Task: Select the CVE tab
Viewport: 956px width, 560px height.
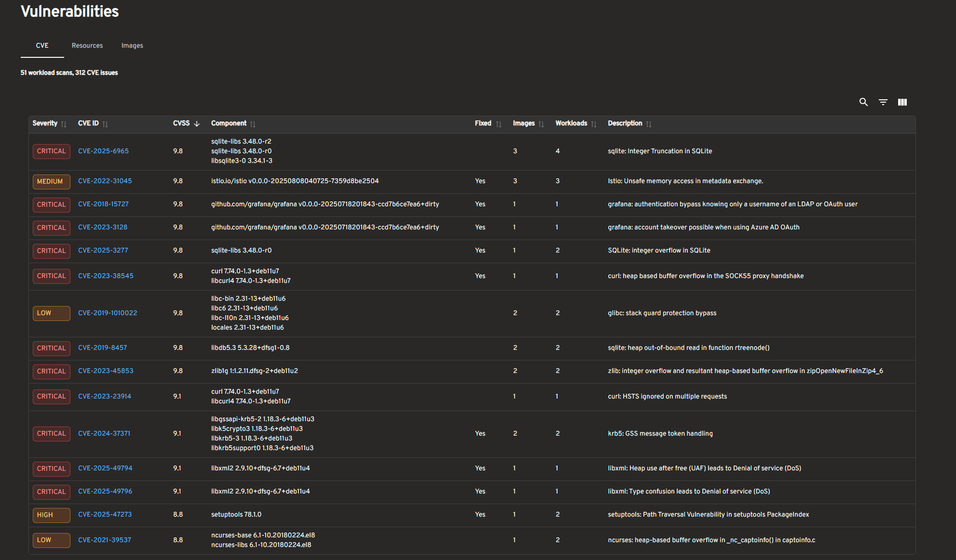Action: coord(42,45)
